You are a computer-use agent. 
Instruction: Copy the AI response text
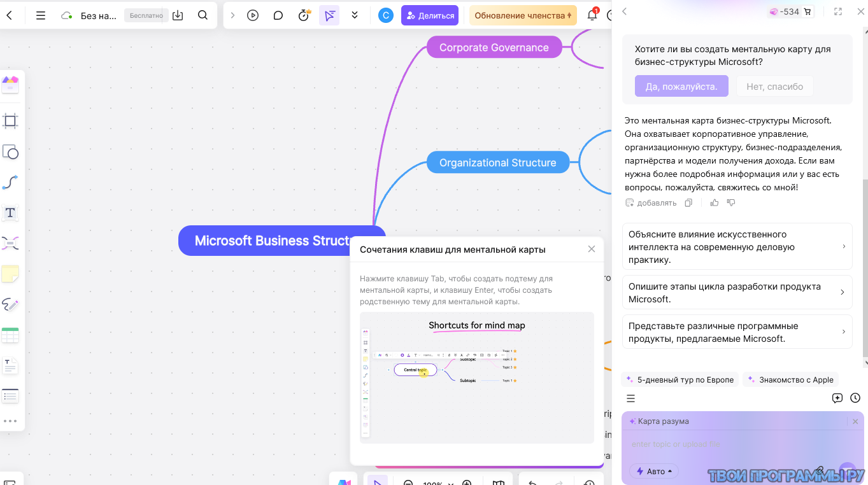(x=688, y=202)
